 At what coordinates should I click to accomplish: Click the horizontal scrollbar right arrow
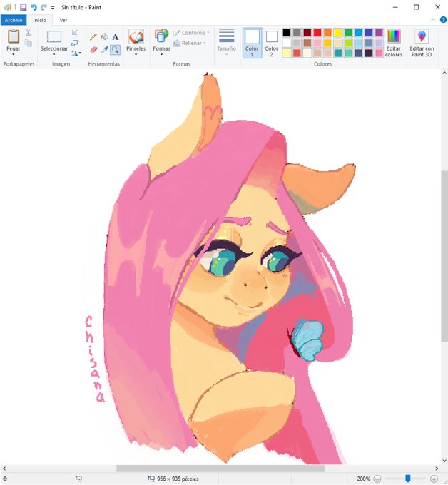coord(437,469)
